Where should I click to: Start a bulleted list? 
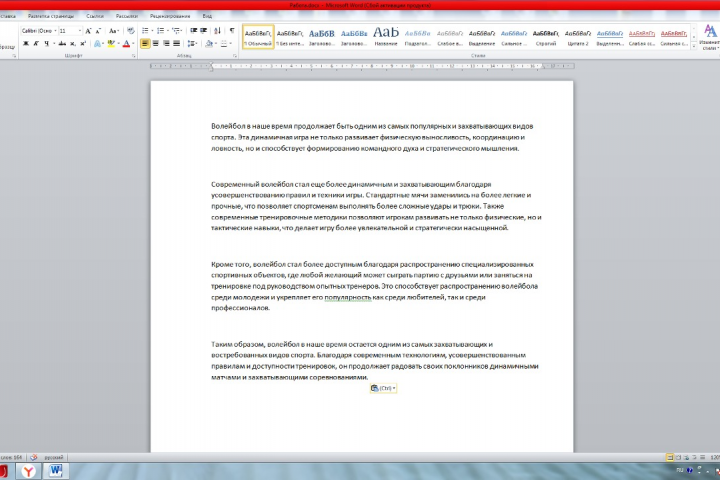tap(145, 31)
